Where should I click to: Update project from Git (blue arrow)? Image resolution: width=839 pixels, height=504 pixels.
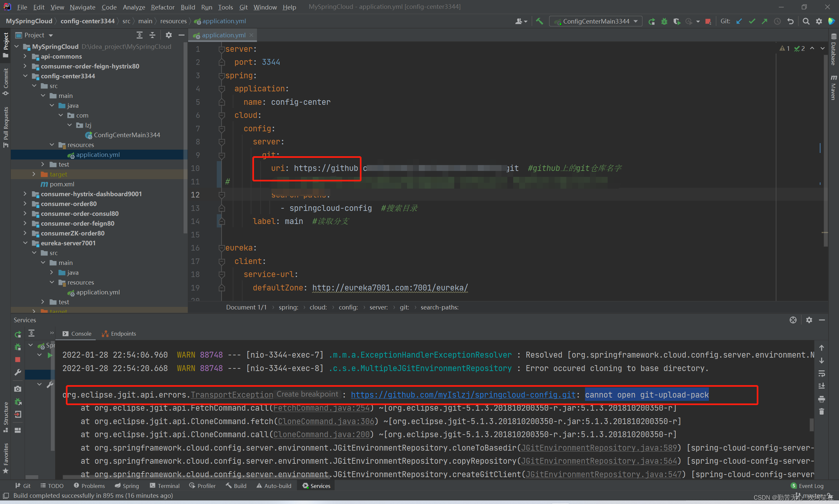pos(739,21)
